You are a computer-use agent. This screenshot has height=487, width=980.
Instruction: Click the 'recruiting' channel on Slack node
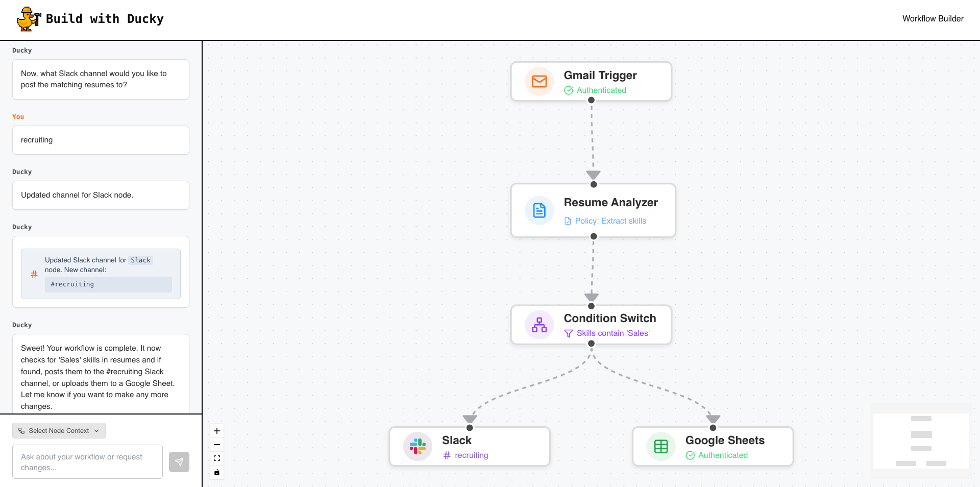coord(471,455)
